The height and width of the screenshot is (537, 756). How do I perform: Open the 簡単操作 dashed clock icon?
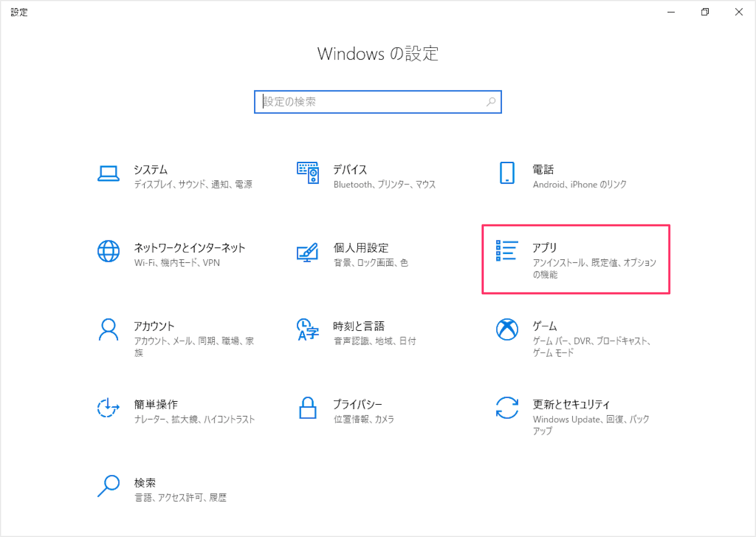coord(108,408)
